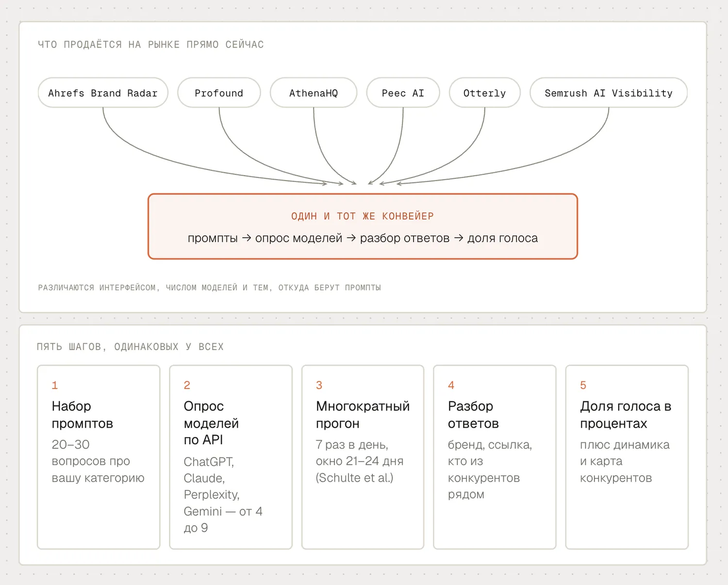The width and height of the screenshot is (728, 585).
Task: Choose the AthenaHQ pill
Action: tap(314, 93)
